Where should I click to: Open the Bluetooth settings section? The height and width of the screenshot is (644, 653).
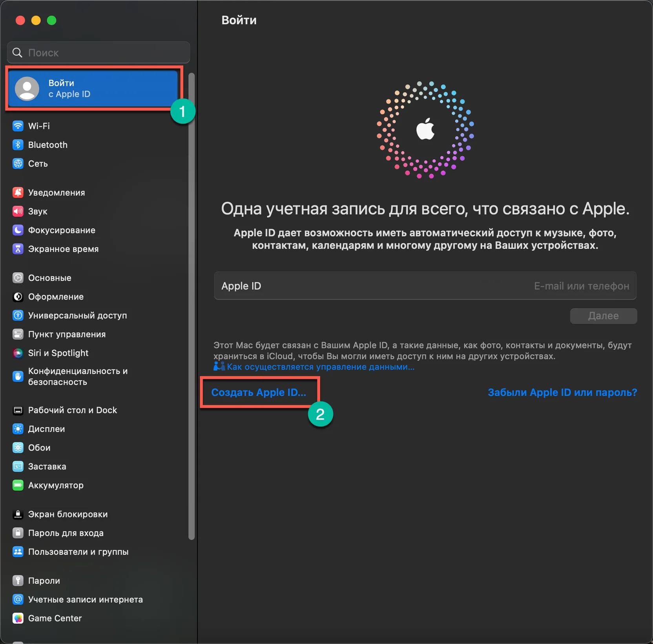[x=48, y=145]
